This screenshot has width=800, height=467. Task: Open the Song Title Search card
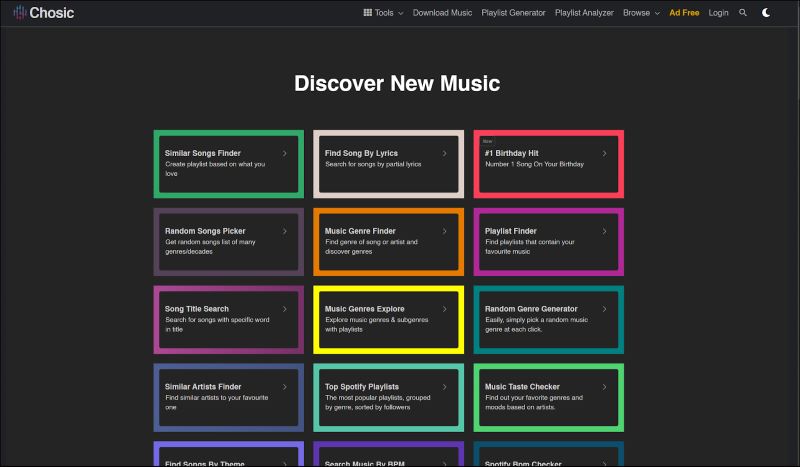pos(229,319)
